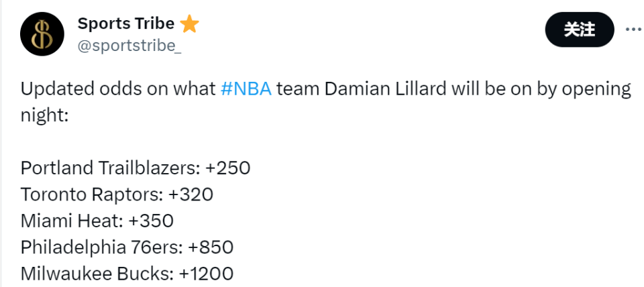Screen dimensions: 644x287
Task: Click the "Toronto Raptors" team name
Action: tap(90, 194)
